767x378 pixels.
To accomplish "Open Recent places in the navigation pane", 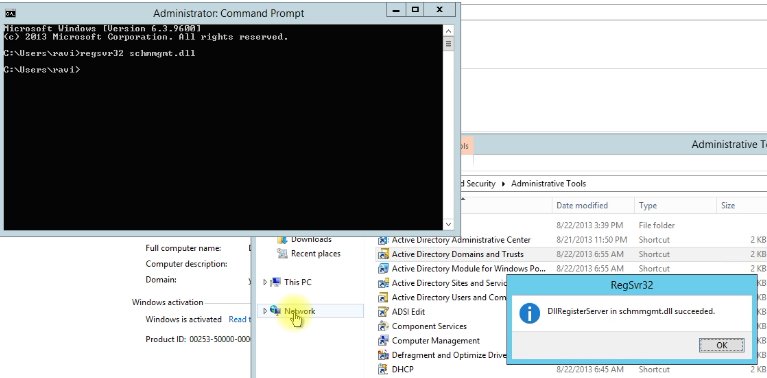I will (316, 253).
